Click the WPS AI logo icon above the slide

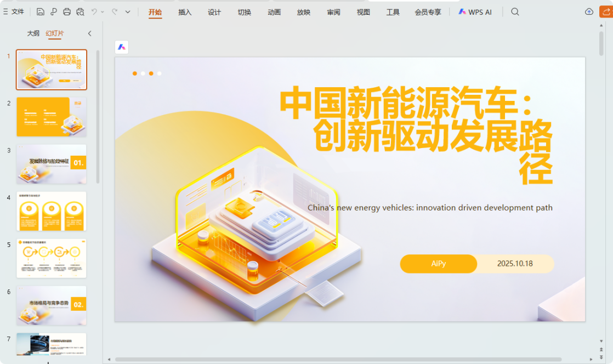[121, 47]
